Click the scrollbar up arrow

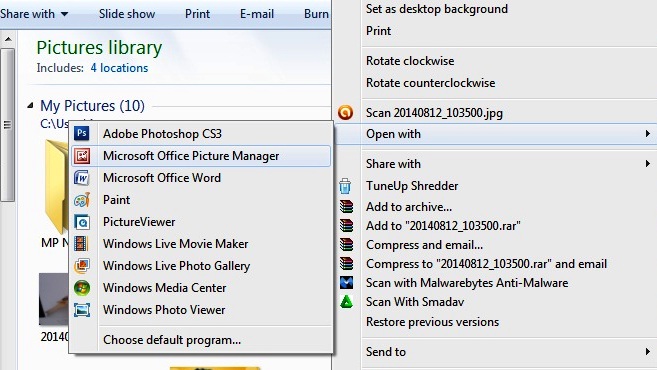point(8,39)
